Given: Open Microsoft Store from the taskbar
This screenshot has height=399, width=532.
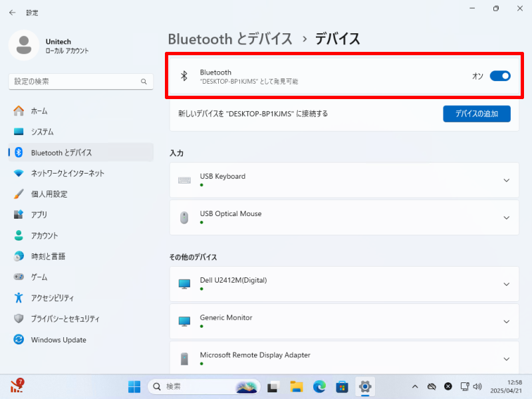Looking at the screenshot, I should 342,386.
